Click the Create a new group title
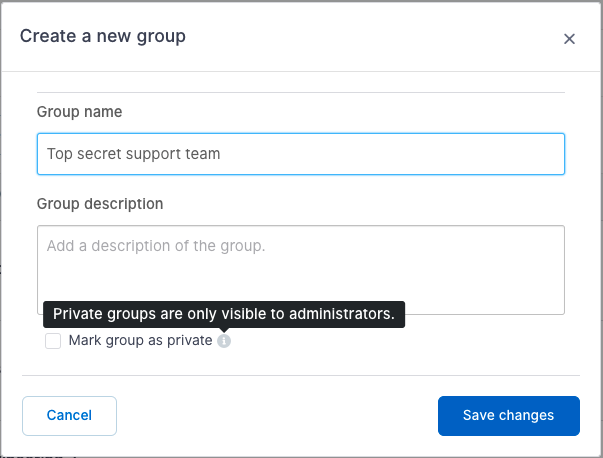Image resolution: width=603 pixels, height=458 pixels. (x=103, y=37)
